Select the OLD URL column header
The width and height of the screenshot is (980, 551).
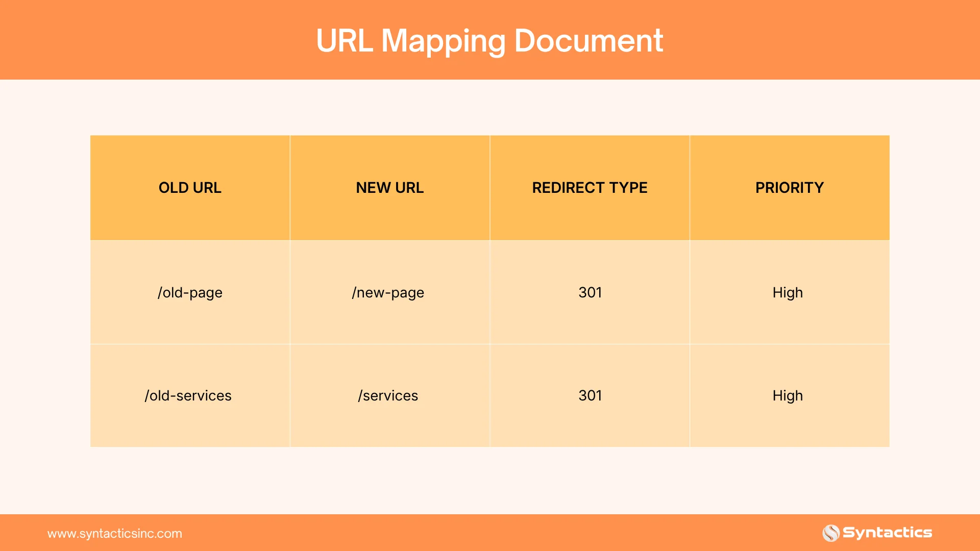point(190,188)
